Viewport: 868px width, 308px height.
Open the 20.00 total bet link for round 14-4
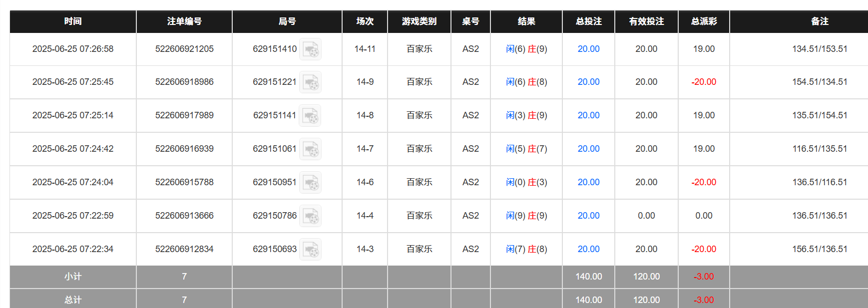(588, 216)
